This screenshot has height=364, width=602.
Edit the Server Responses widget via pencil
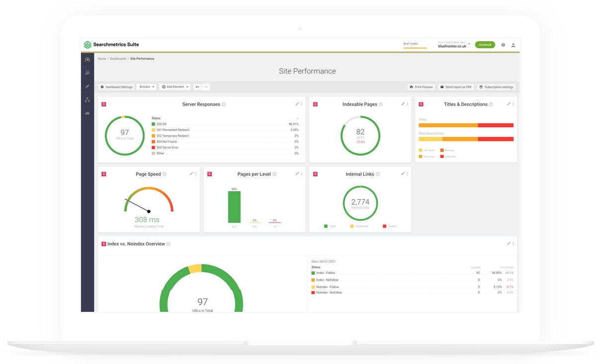click(x=297, y=104)
